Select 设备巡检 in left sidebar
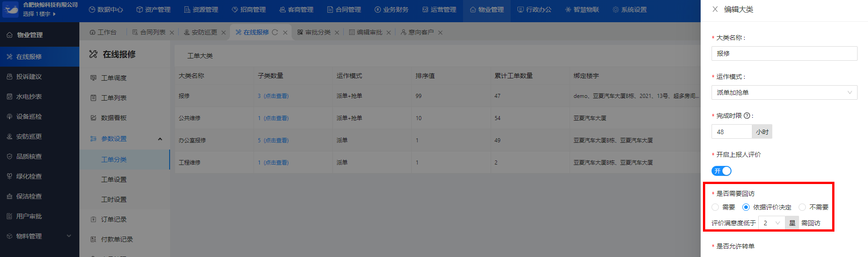 [x=39, y=116]
